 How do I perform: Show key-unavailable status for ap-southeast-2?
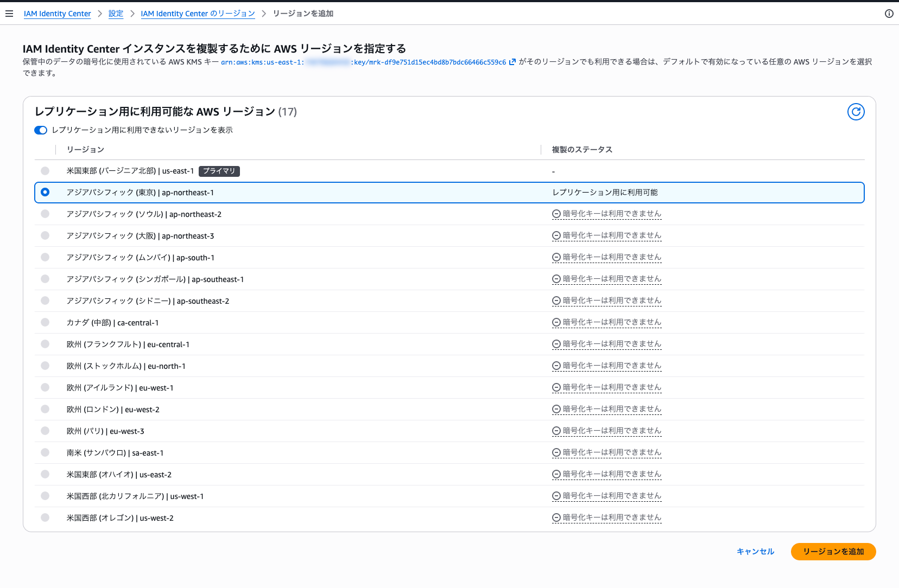tap(607, 301)
